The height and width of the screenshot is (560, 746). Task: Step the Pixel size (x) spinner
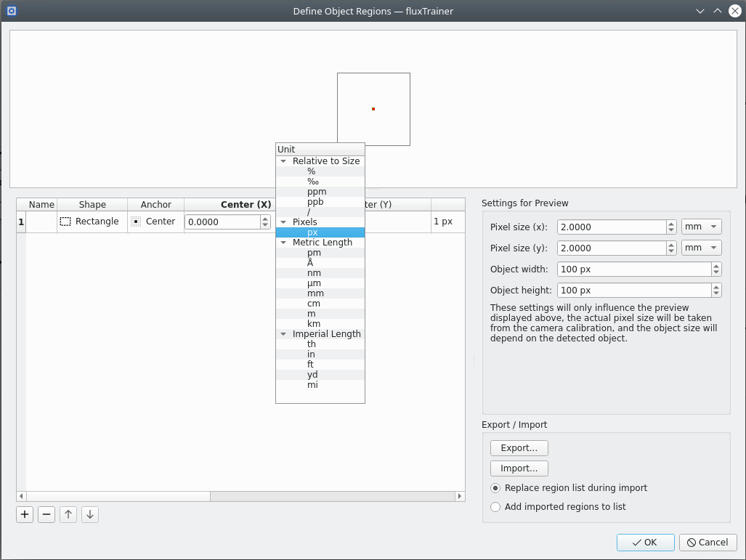point(671,227)
